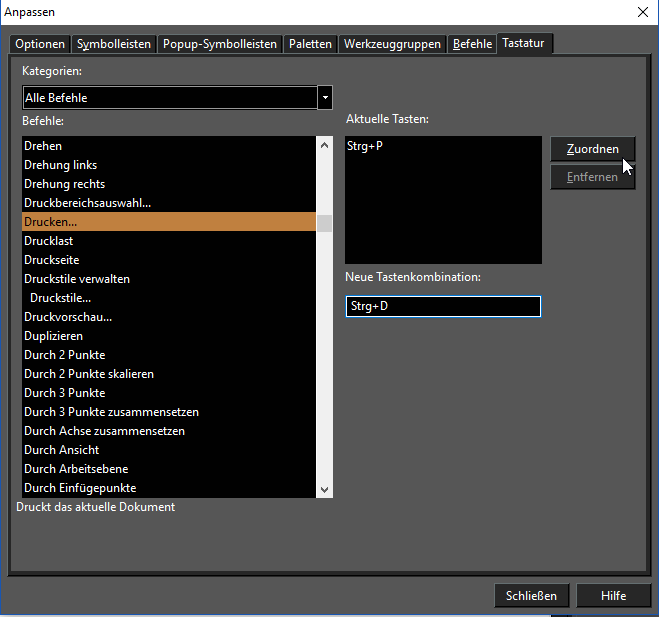Go to the Popup-Symbolleisten tab
The height and width of the screenshot is (617, 659).
[220, 44]
